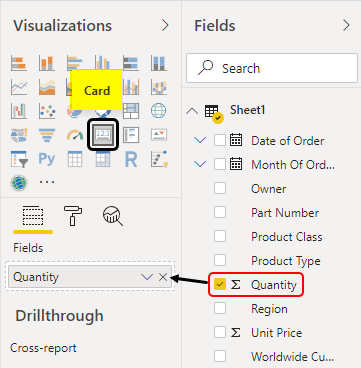Pick the Clustered column chart visual
The width and height of the screenshot is (361, 368).
(x=103, y=63)
